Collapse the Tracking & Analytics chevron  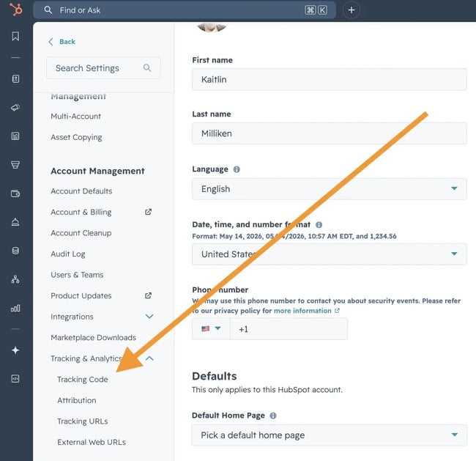click(149, 358)
